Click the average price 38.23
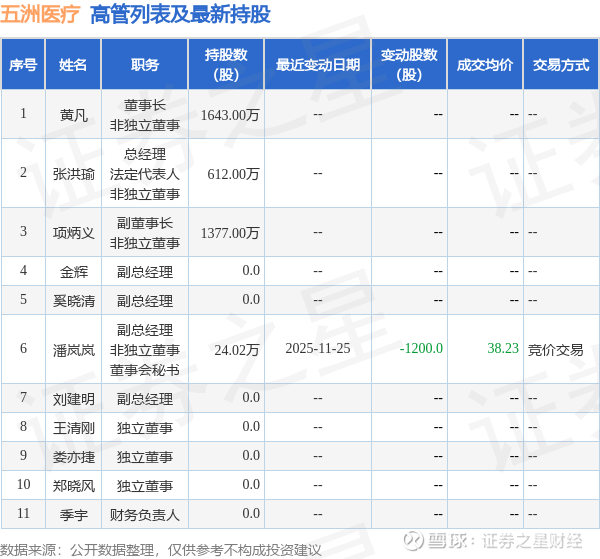Image resolution: width=600 pixels, height=559 pixels. 503,348
